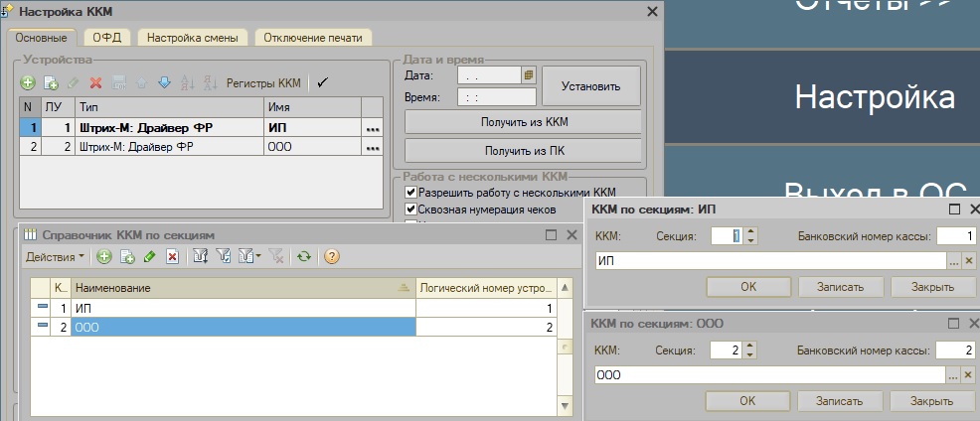This screenshot has width=980, height=421.
Task: Click the mark-for-deletion icon in Справочник toolbar
Action: click(x=172, y=257)
